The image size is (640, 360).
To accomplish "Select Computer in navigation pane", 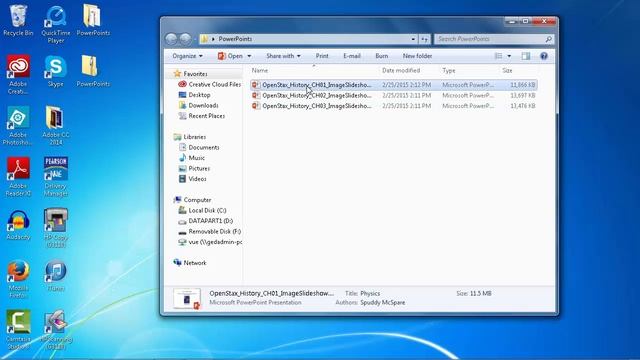I will pyautogui.click(x=192, y=200).
